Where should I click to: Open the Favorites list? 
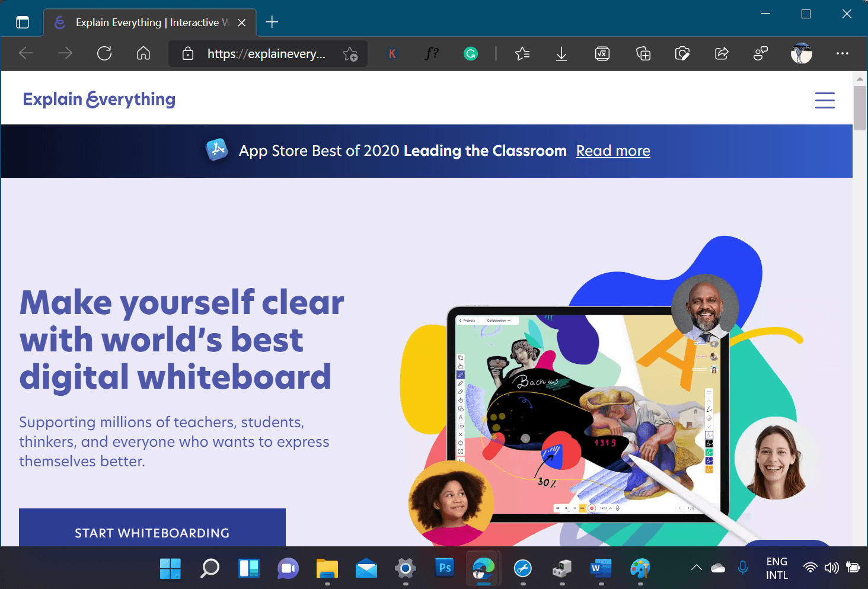click(x=522, y=54)
